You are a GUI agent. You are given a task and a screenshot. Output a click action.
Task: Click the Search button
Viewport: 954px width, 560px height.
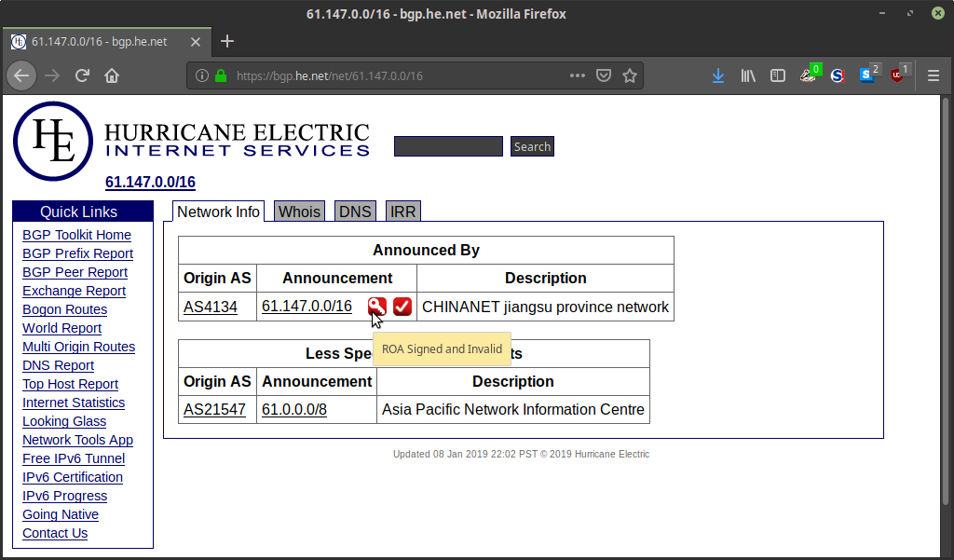click(x=532, y=146)
